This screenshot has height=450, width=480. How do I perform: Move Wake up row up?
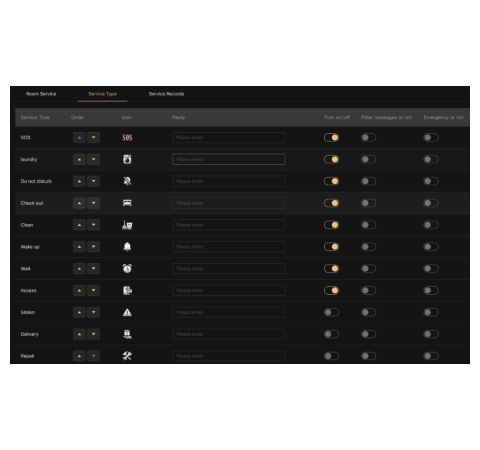(x=79, y=247)
